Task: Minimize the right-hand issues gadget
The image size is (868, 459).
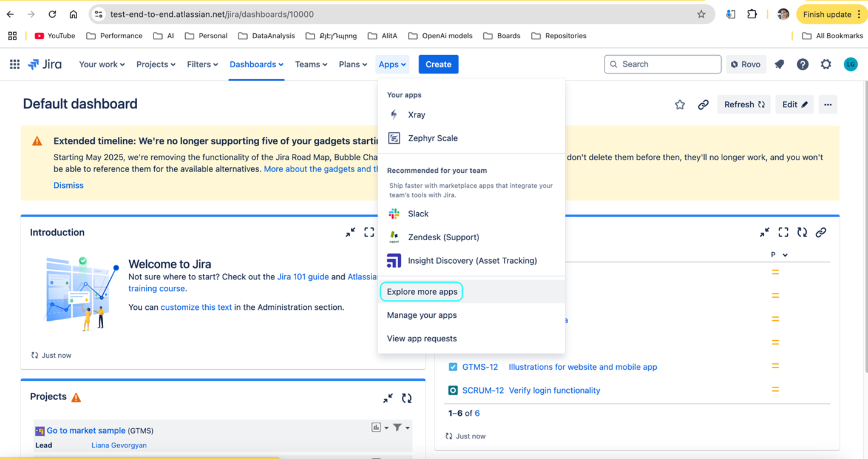Action: (x=764, y=232)
